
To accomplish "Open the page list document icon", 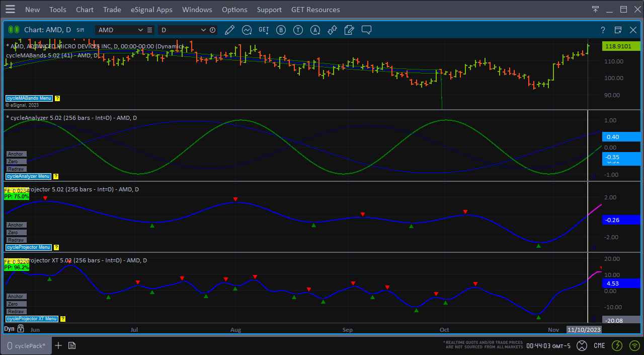I will (x=72, y=345).
